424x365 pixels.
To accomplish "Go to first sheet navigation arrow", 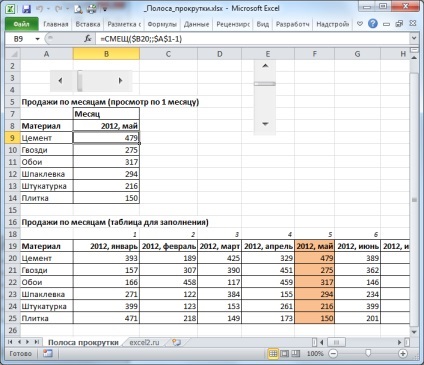I will [10, 342].
